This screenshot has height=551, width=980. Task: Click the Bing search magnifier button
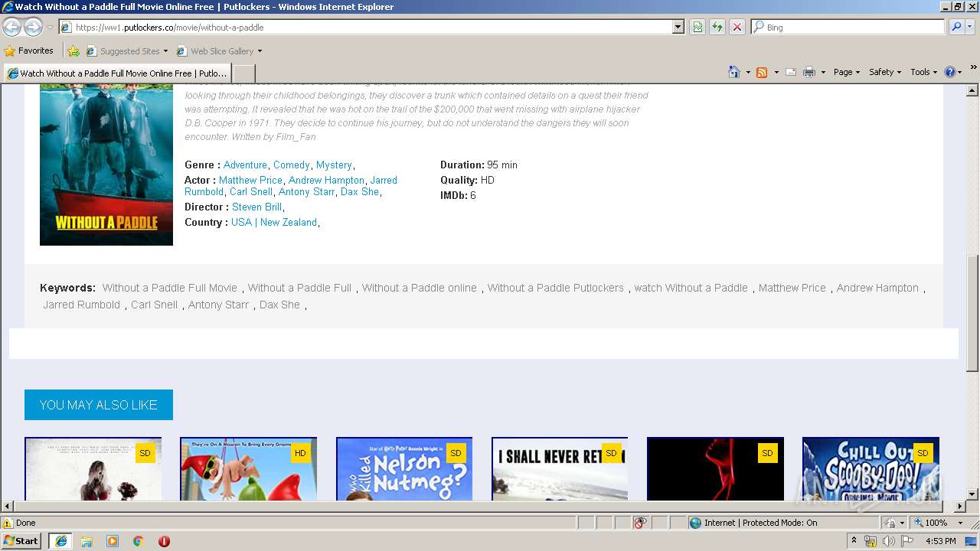pos(956,27)
